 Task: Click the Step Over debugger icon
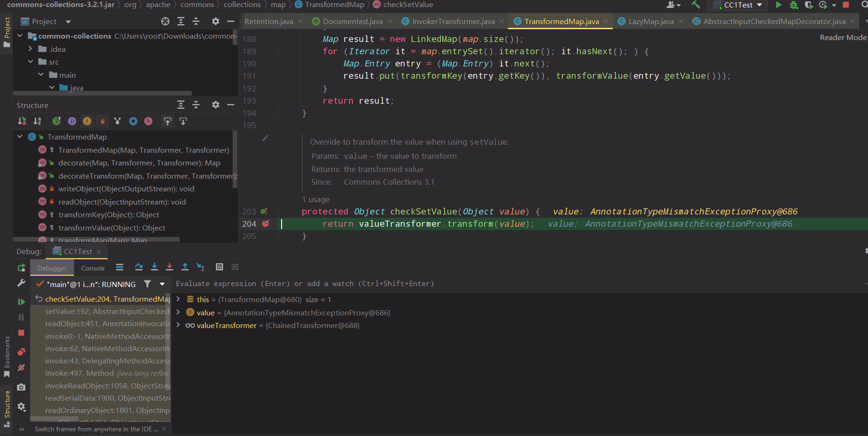click(x=138, y=267)
